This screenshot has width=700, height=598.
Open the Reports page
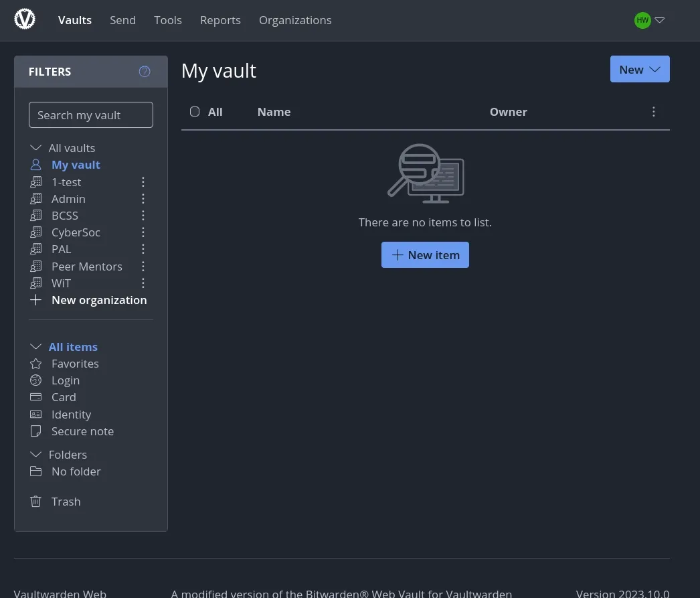(x=220, y=20)
